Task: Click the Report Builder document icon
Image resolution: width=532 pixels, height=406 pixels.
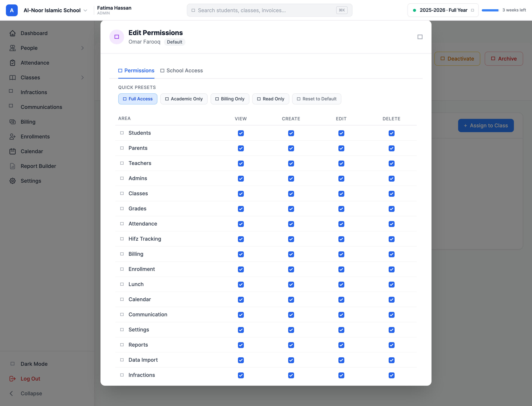Action: [x=13, y=166]
